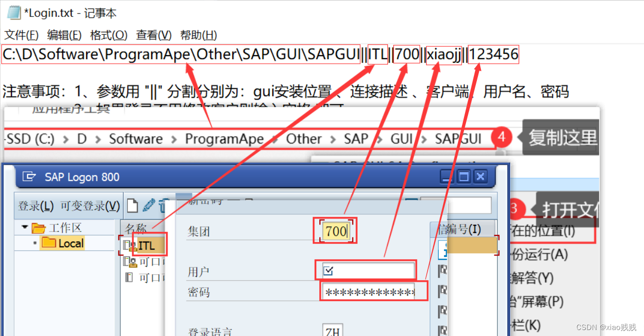Minimize the SAP Logon 800 window
The height and width of the screenshot is (336, 644).
point(448,176)
